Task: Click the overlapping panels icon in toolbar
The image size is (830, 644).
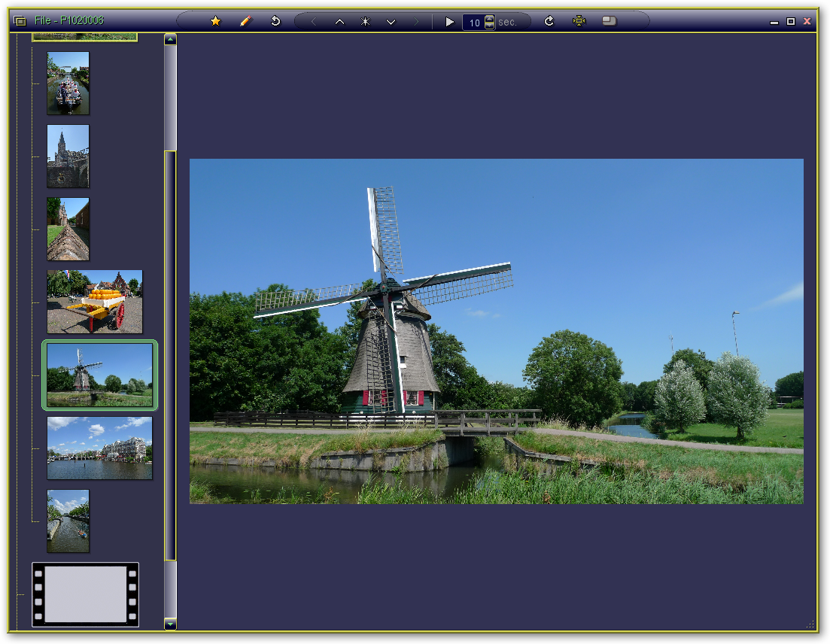Action: (x=610, y=21)
